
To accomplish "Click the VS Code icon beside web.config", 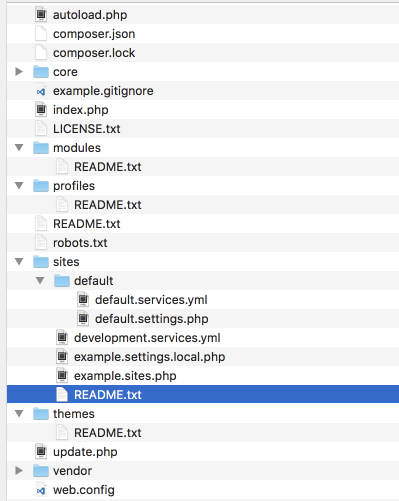I will tap(41, 490).
